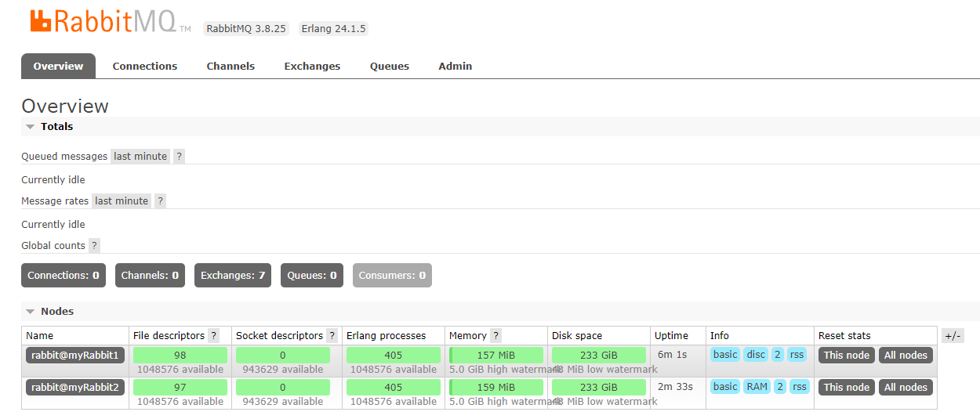Go to the Admin tab
This screenshot has height=419, width=980.
click(455, 67)
